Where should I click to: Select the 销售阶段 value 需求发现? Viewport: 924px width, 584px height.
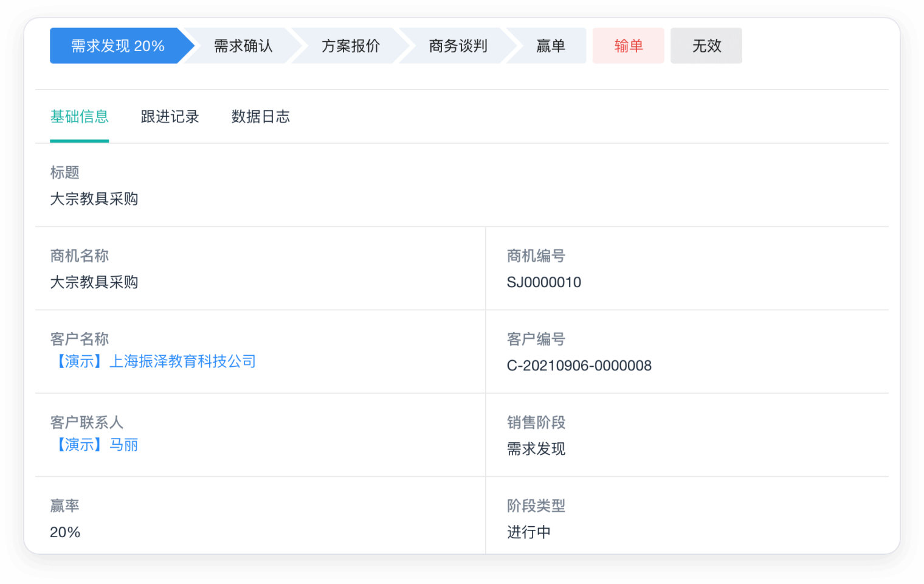(x=536, y=449)
